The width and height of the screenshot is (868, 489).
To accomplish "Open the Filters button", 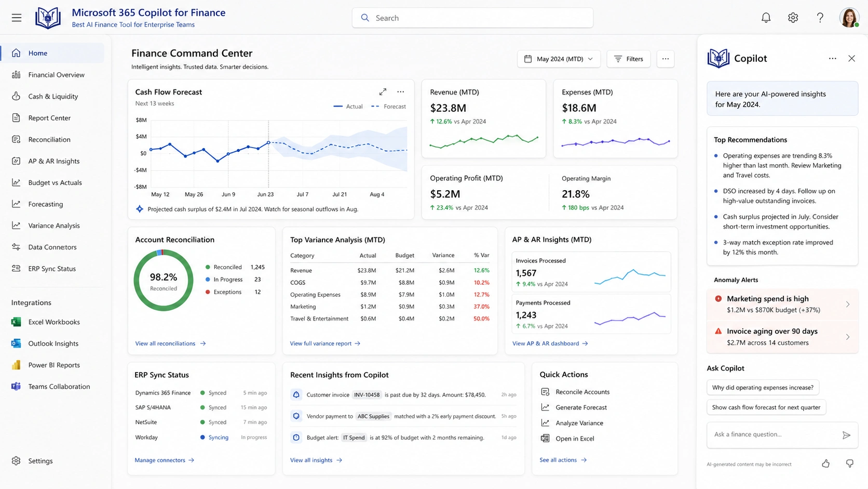I will [x=628, y=59].
